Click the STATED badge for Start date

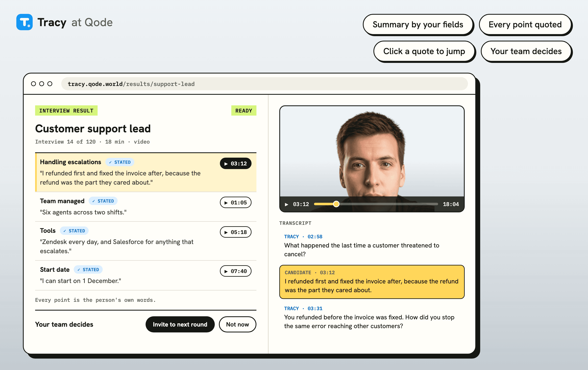coord(88,270)
